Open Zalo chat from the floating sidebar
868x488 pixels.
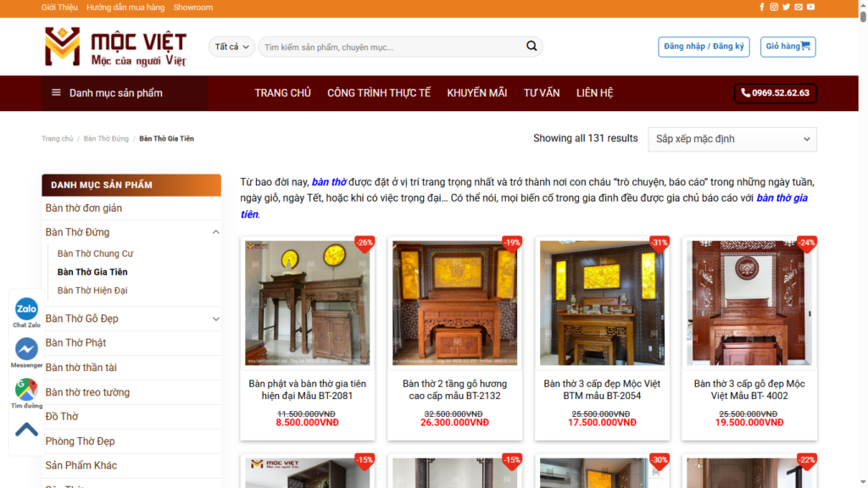(26, 309)
